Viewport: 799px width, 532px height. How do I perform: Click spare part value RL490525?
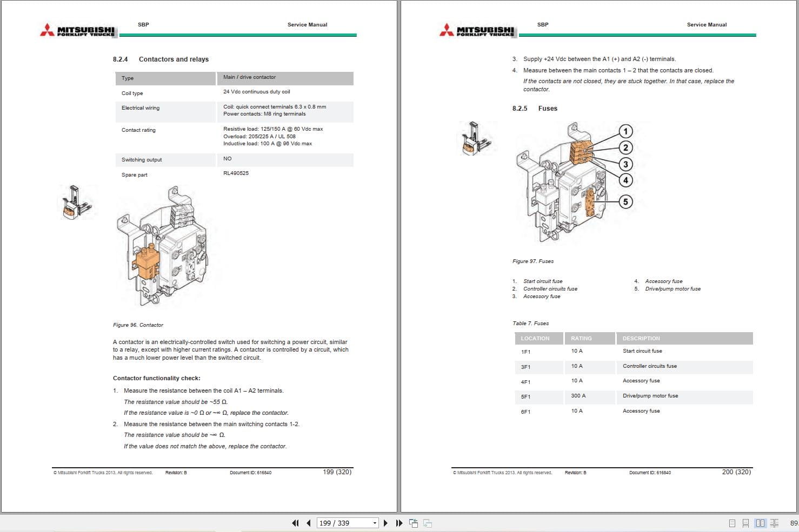236,173
